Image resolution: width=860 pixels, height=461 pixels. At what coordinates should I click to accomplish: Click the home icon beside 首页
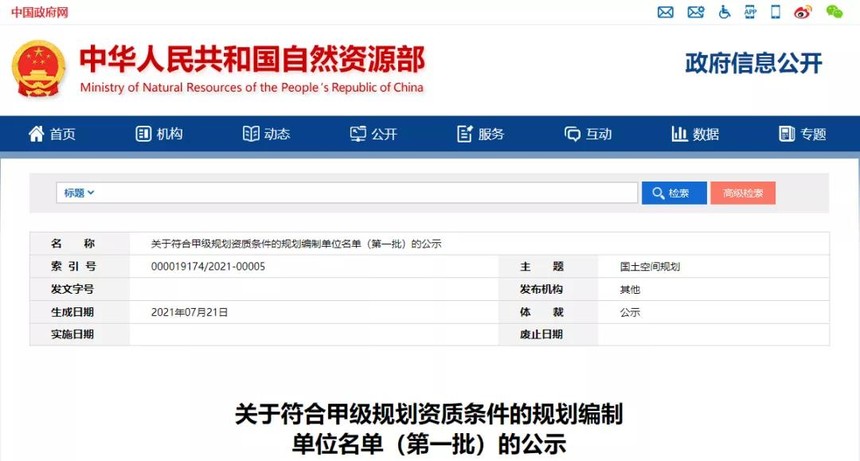pyautogui.click(x=36, y=133)
